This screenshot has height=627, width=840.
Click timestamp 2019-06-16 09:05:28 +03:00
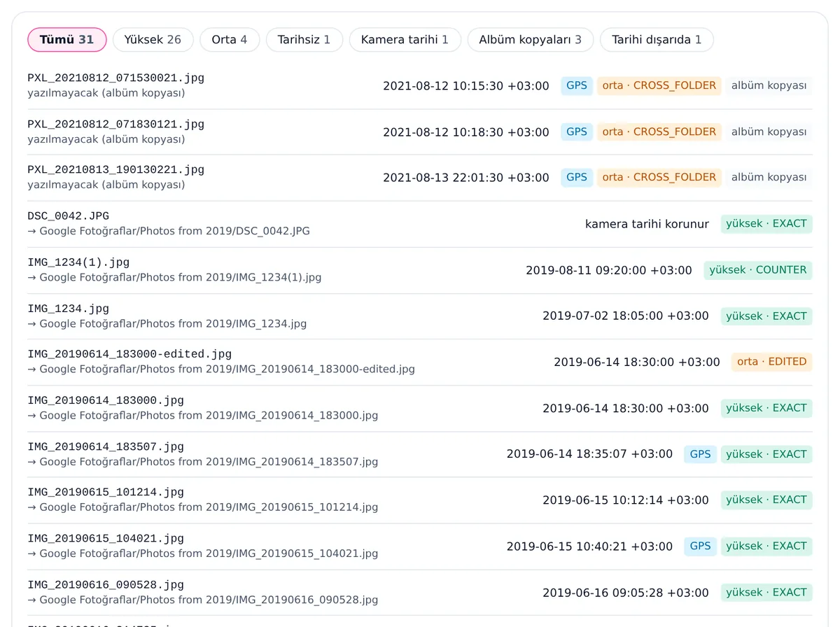pos(626,593)
